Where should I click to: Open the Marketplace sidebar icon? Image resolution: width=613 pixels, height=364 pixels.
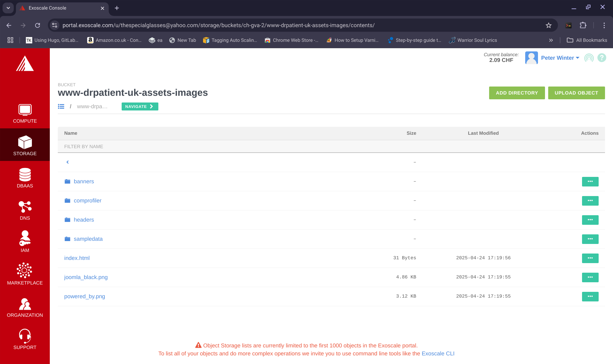[x=25, y=271]
